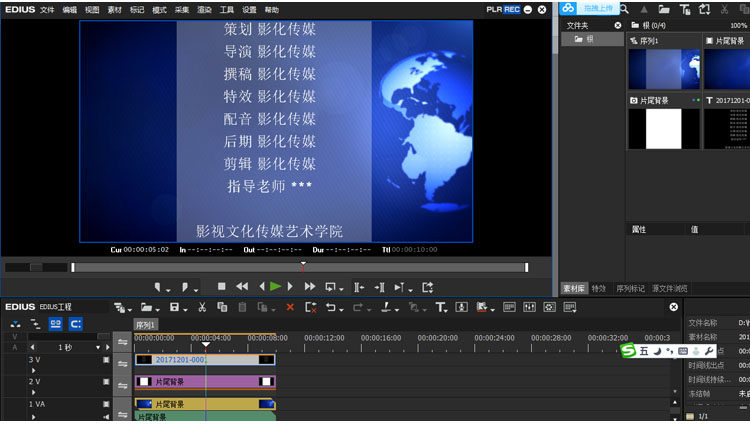
Task: Expand the 1 VA track
Action: click(x=33, y=416)
